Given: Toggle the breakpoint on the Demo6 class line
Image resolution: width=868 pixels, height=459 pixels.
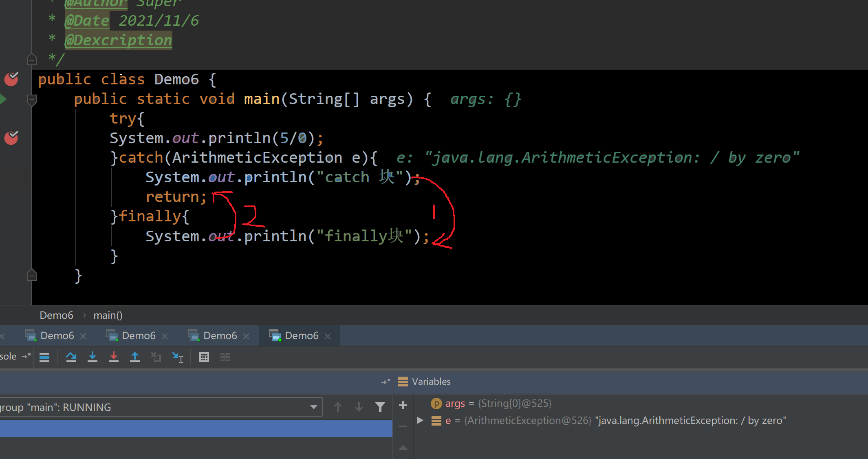Looking at the screenshot, I should click(11, 79).
